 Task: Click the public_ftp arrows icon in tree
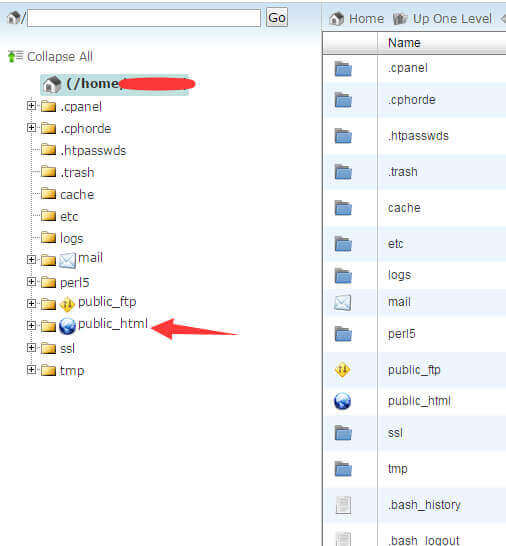[x=67, y=305]
